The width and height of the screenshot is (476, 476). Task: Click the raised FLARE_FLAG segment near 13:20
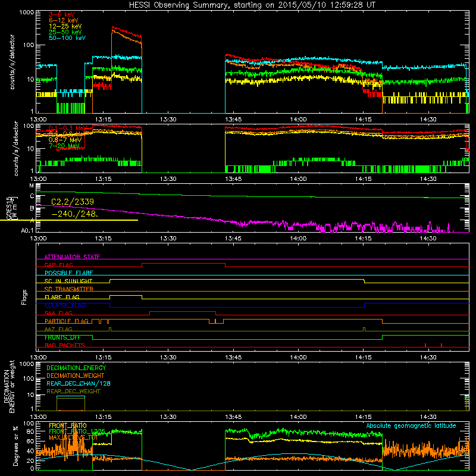point(126,296)
